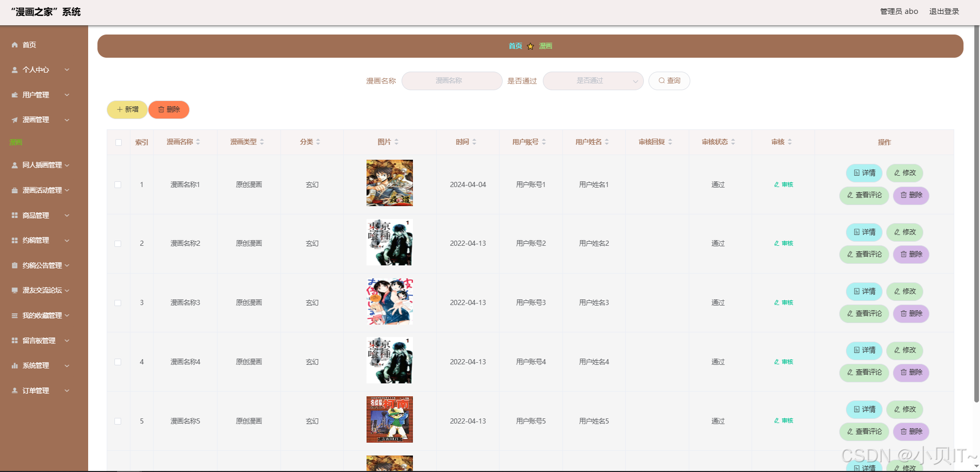Expand the 商品管理 menu chevron
Viewport: 980px width, 472px height.
click(x=67, y=215)
